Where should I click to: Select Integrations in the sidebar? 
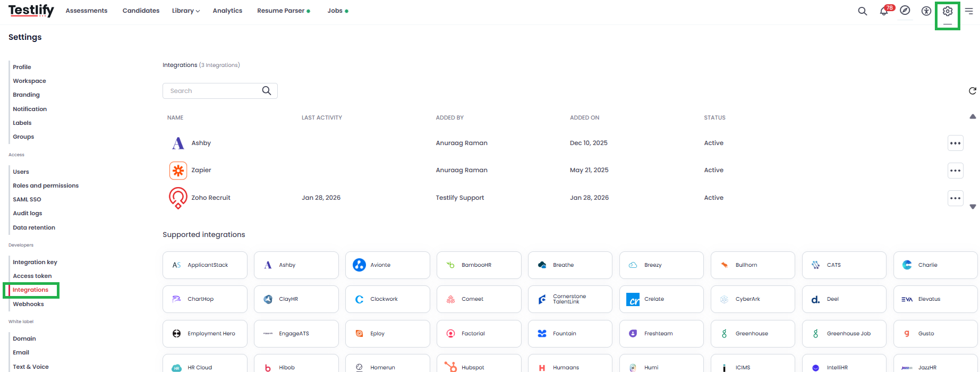tap(30, 290)
